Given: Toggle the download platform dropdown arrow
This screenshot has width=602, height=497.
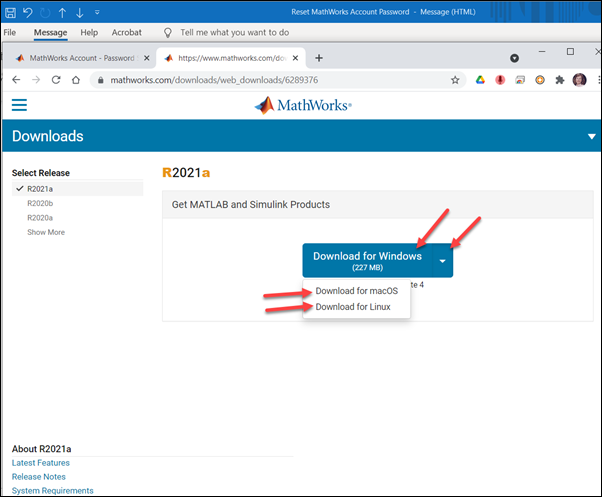Looking at the screenshot, I should point(442,260).
